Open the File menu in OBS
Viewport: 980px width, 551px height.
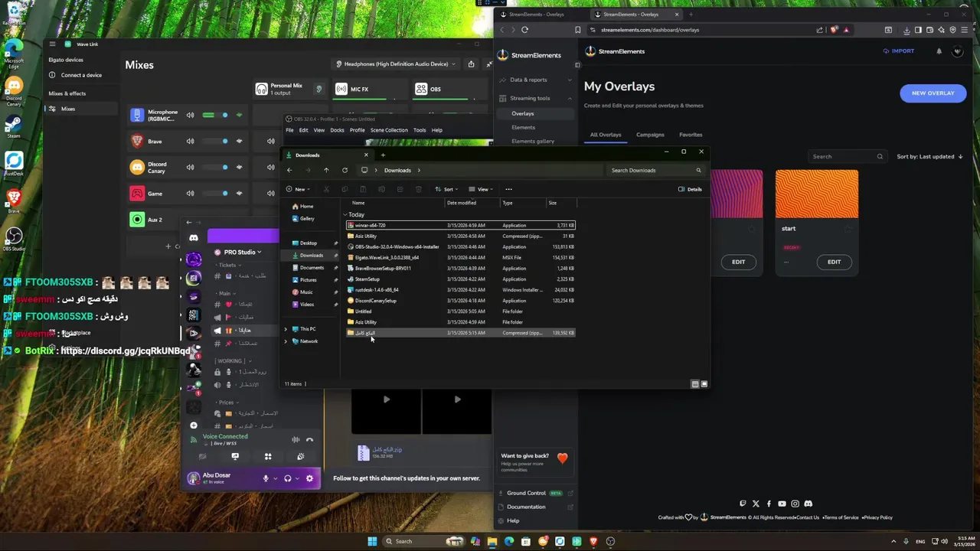[x=289, y=130]
